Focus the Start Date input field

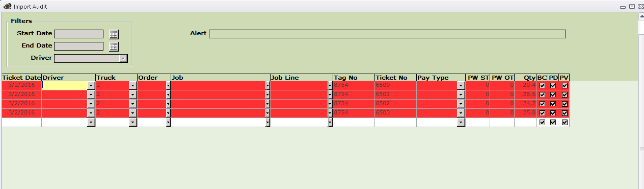(x=79, y=34)
